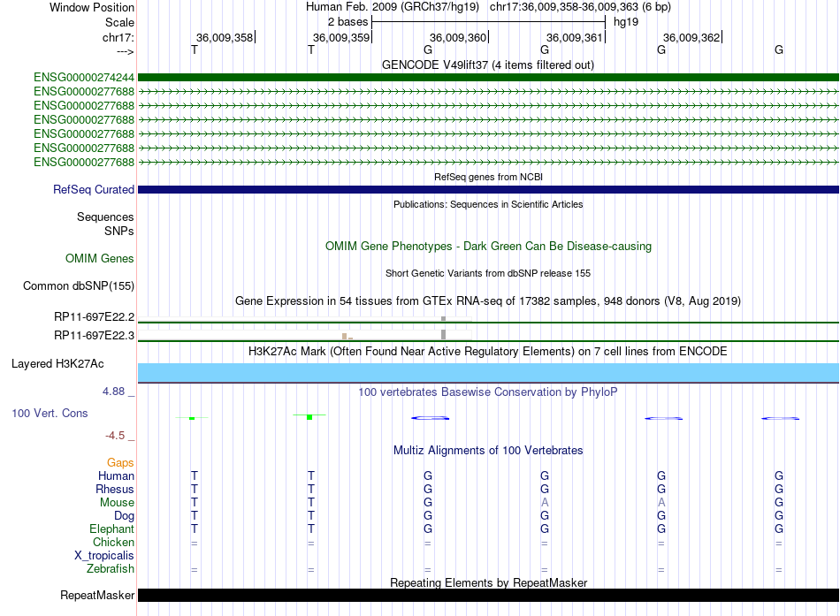
Task: Click the orange Gaps label
Action: (120, 463)
